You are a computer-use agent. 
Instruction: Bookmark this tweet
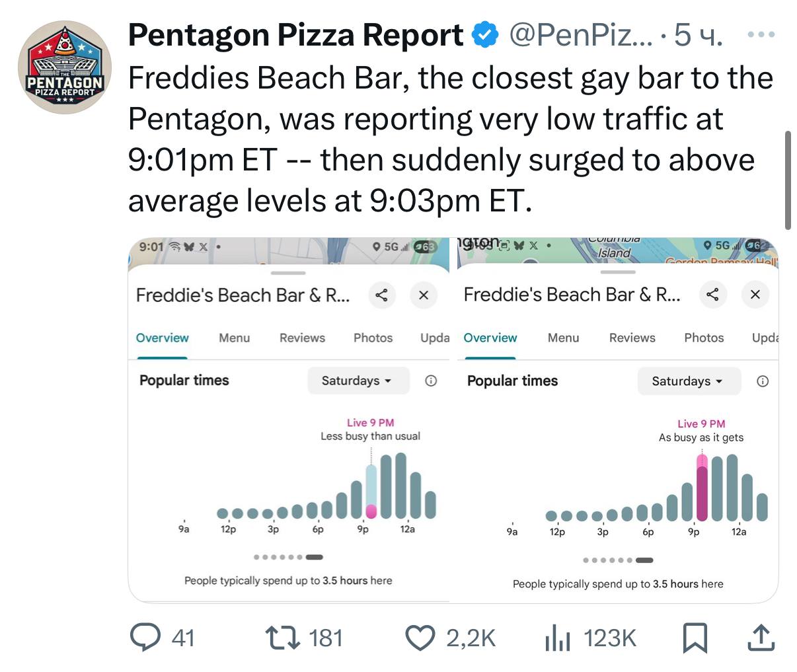(x=695, y=638)
